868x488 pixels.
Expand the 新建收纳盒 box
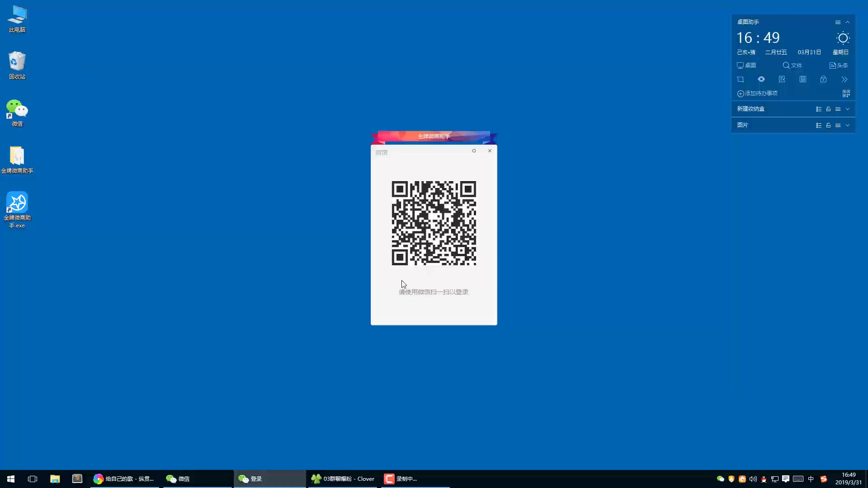(848, 109)
